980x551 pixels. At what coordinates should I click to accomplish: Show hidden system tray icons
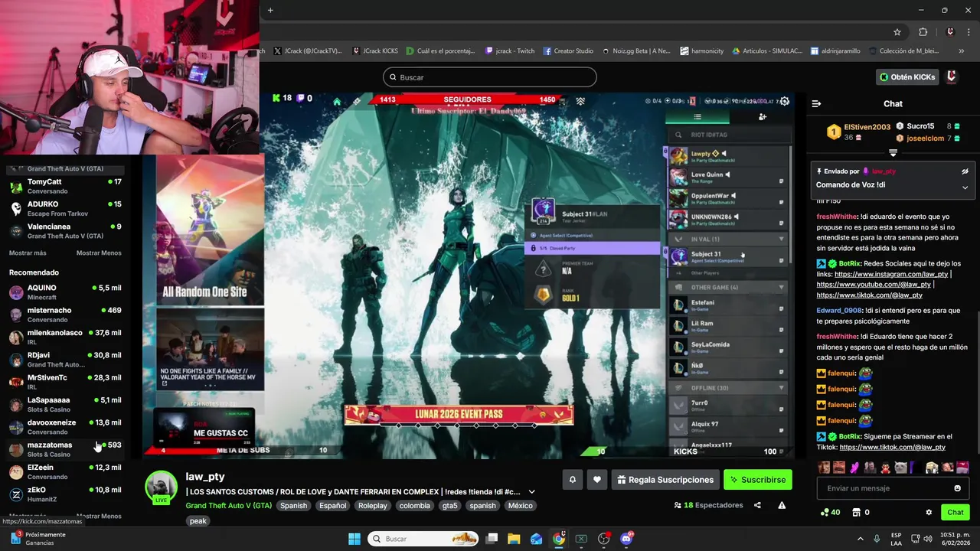click(x=860, y=539)
